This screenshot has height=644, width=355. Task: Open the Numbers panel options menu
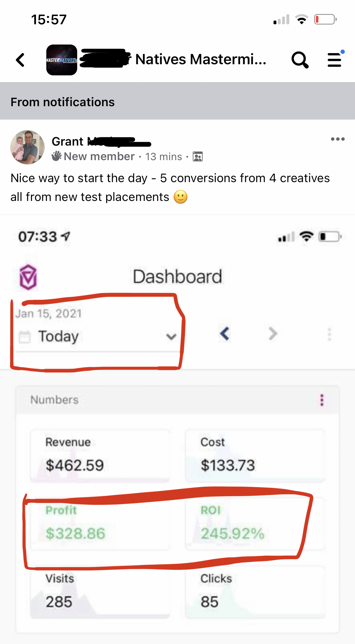(322, 400)
